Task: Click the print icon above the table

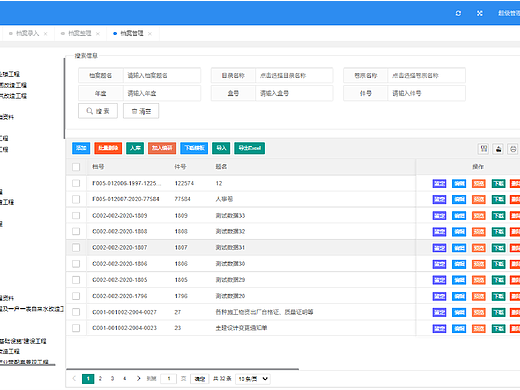Action: point(513,149)
